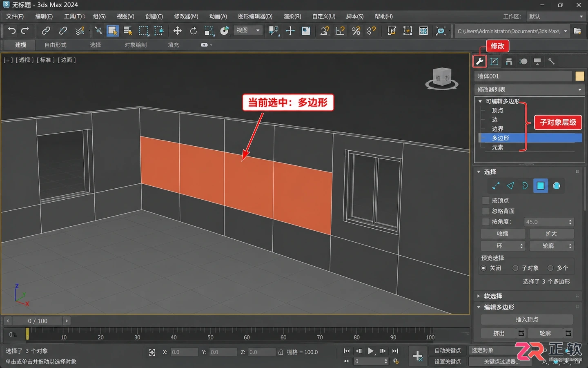The width and height of the screenshot is (588, 368).
Task: Click the timeline slider showing 0 / 100
Action: [38, 321]
